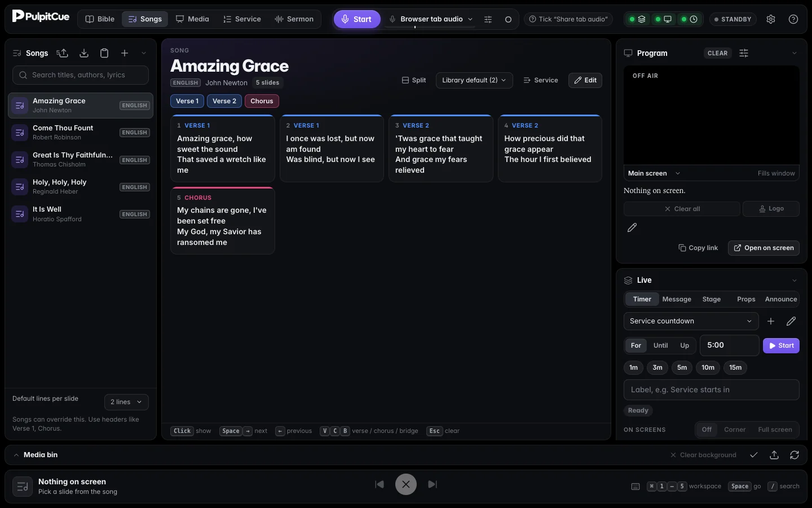Viewport: 812px width, 508px height.
Task: Click the checkmark icon in the Media bin bar
Action: point(754,455)
